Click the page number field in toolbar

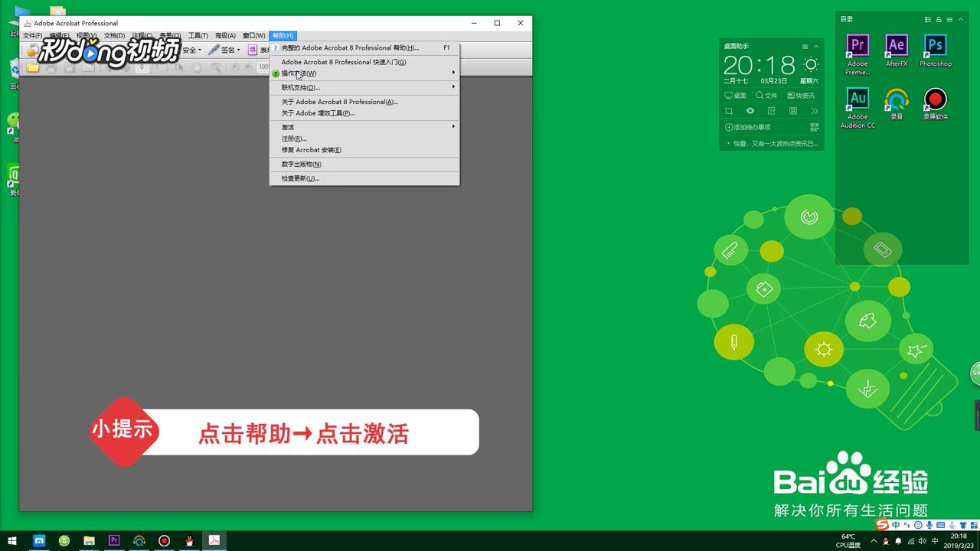(x=142, y=67)
